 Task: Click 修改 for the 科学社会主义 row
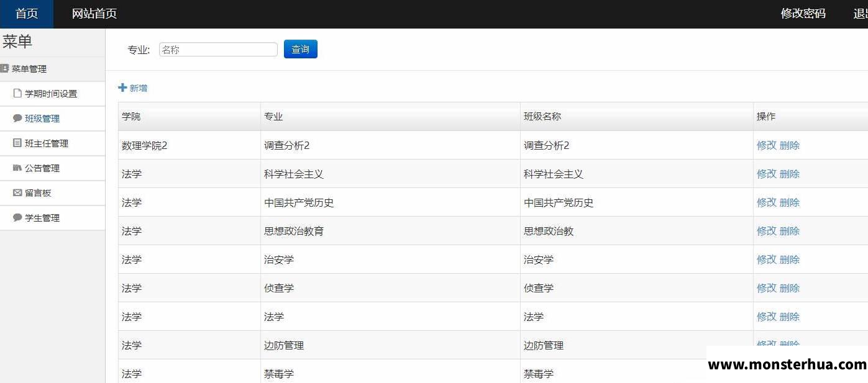767,174
